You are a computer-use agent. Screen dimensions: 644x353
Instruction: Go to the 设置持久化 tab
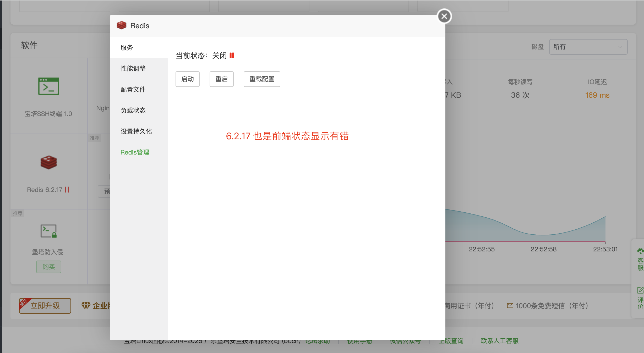click(x=139, y=131)
